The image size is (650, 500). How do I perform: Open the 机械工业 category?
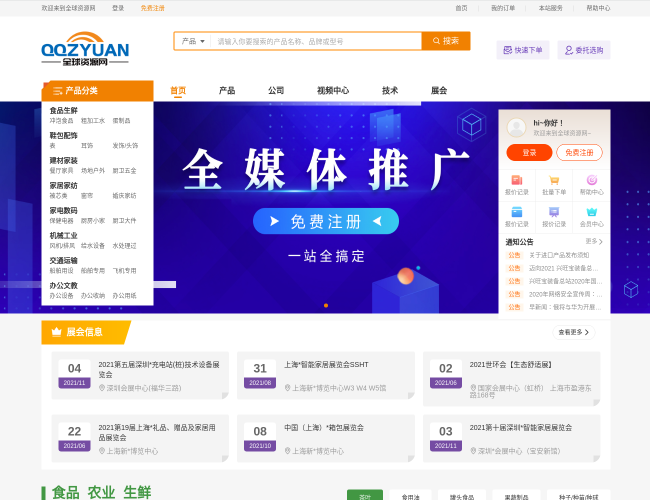63,235
